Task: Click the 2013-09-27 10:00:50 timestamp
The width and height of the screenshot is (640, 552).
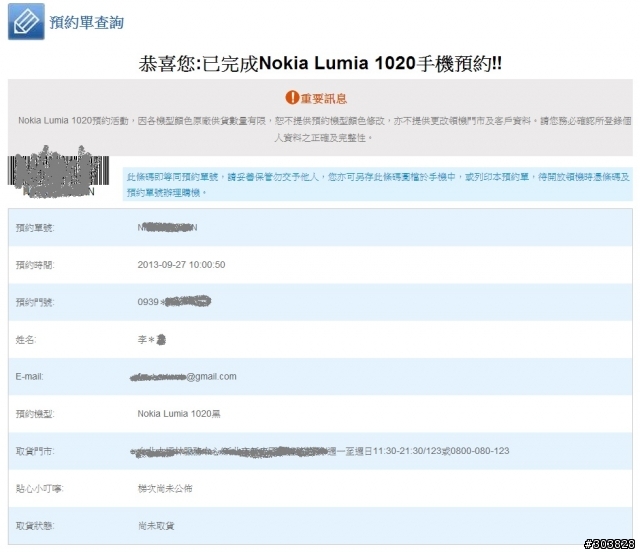Action: (x=181, y=265)
